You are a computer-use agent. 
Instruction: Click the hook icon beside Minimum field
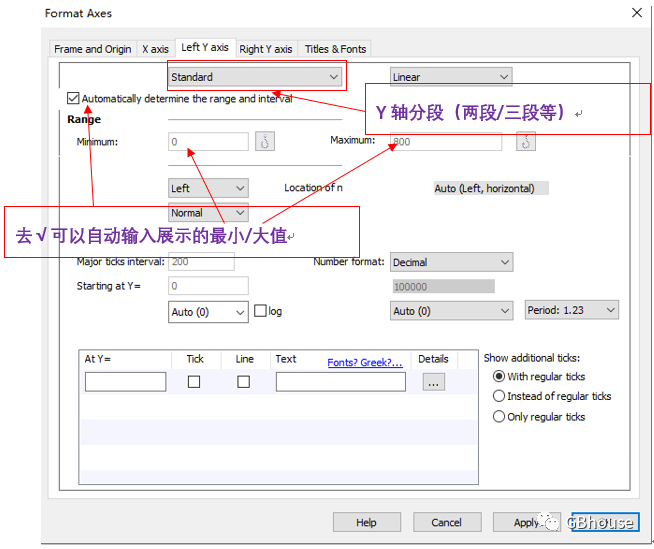(265, 142)
